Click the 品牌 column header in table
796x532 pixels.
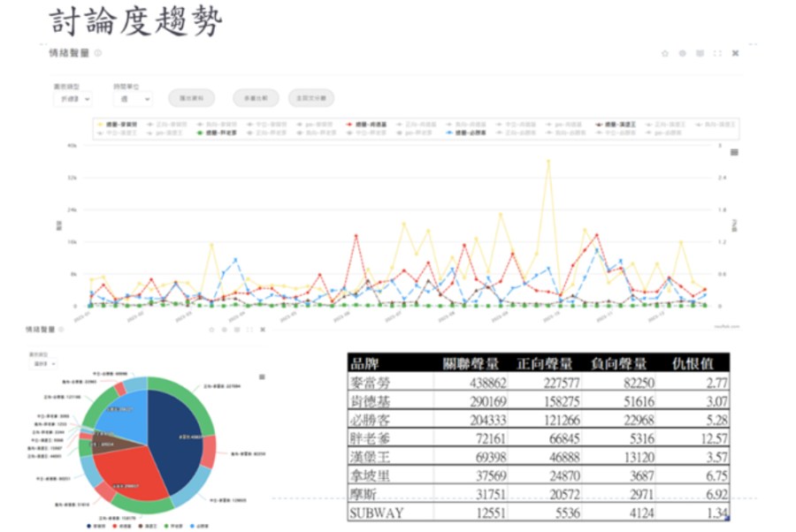(364, 363)
